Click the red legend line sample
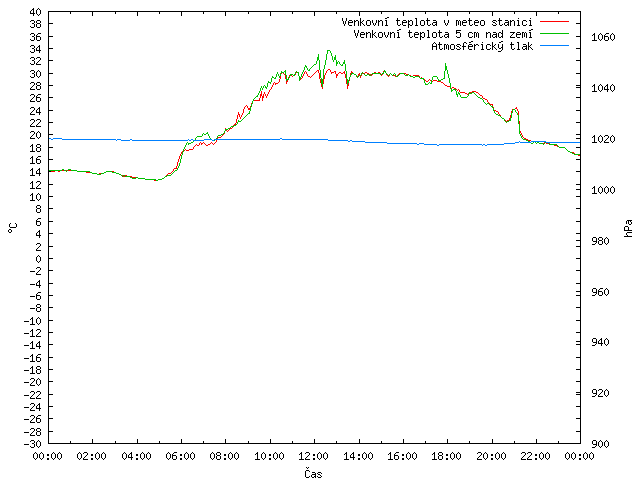 pyautogui.click(x=554, y=21)
